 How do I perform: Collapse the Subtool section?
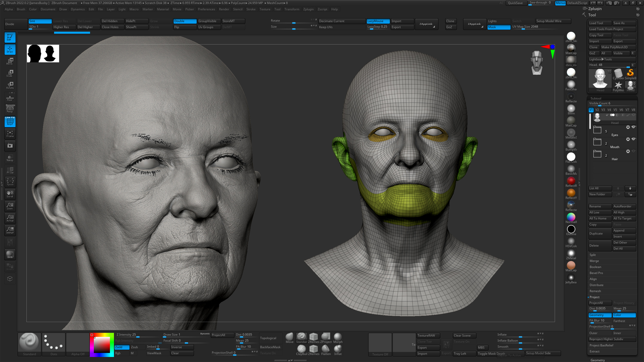596,98
